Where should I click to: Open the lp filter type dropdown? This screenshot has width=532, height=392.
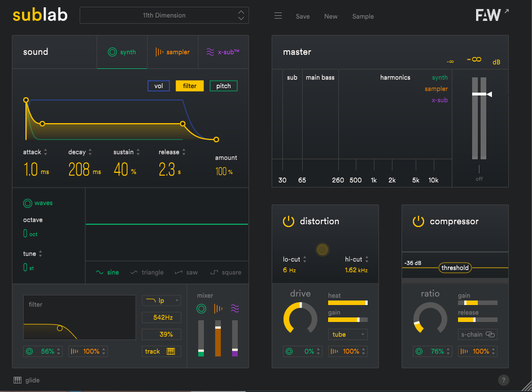[x=161, y=300]
